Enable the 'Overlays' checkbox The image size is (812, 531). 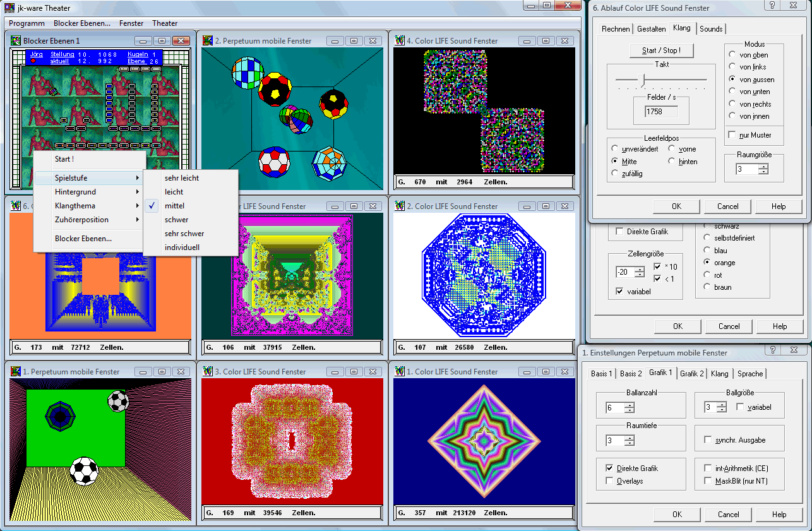point(609,481)
